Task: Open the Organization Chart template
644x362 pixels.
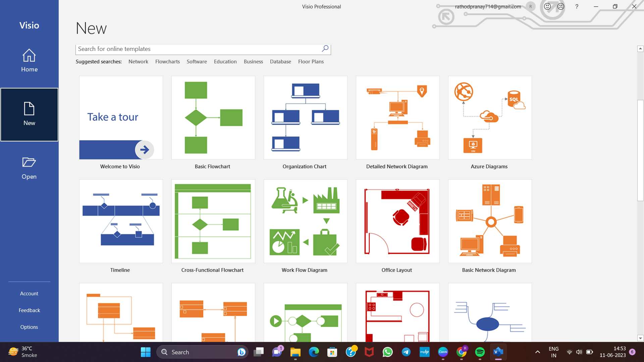Action: pyautogui.click(x=305, y=118)
